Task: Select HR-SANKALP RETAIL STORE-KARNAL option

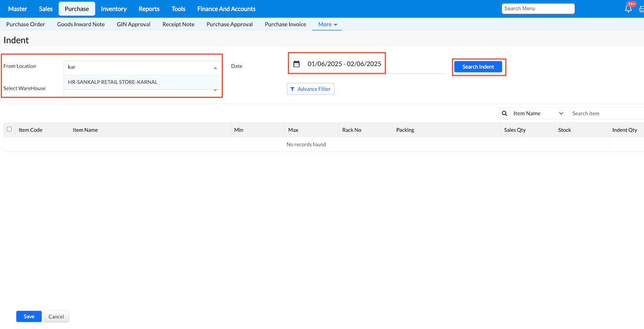Action: tap(113, 82)
